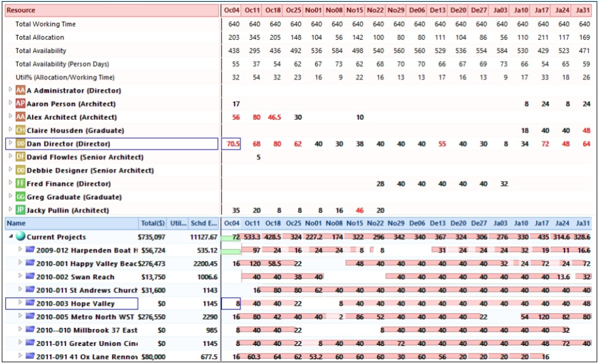
Task: Click Aaron Person's AP avatar icon
Action: click(20, 103)
